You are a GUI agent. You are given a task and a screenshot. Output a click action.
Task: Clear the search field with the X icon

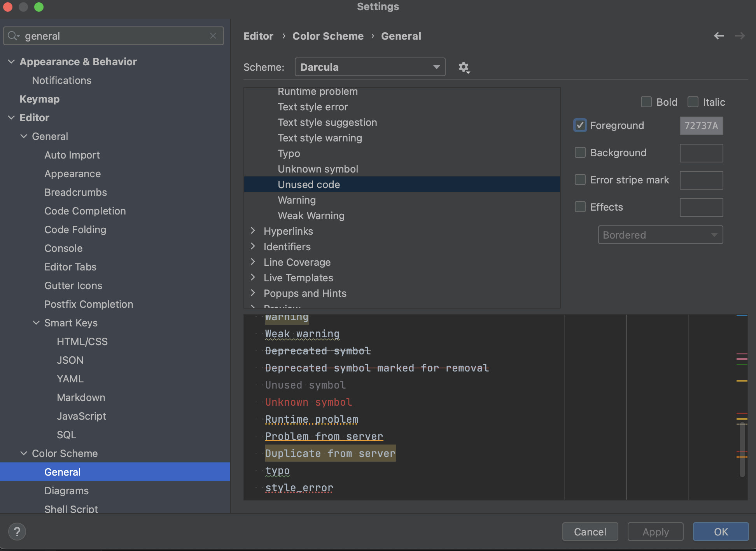(213, 36)
